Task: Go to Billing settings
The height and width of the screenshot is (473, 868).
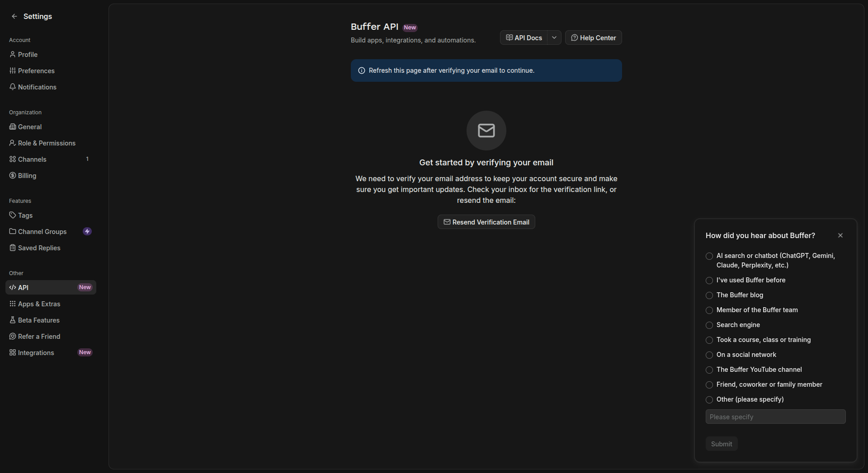Action: [51, 175]
